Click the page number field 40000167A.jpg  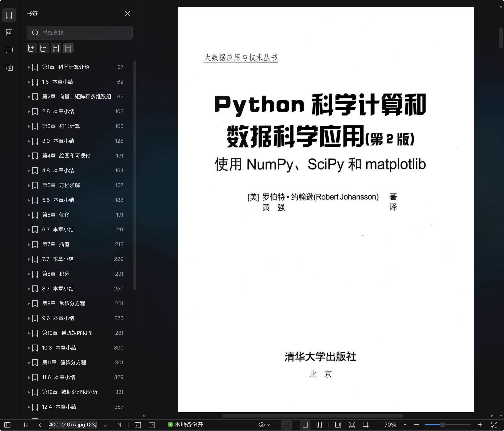point(72,425)
